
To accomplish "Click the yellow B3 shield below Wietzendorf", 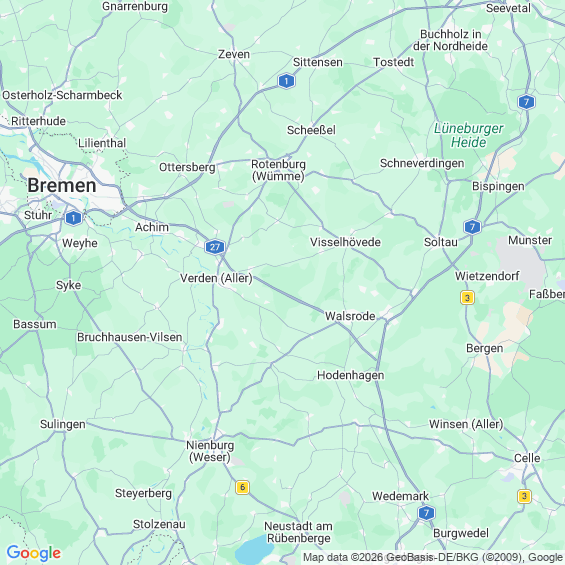I will 467,298.
